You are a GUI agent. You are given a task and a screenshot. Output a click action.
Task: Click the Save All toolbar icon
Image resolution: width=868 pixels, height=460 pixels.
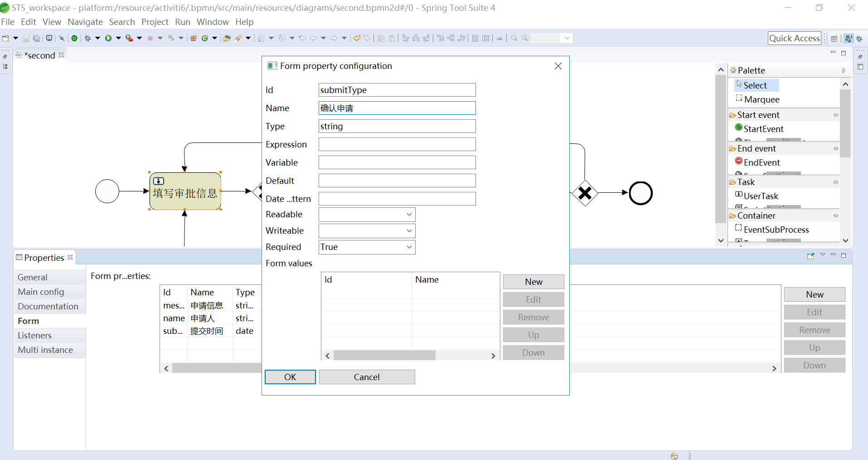(36, 39)
